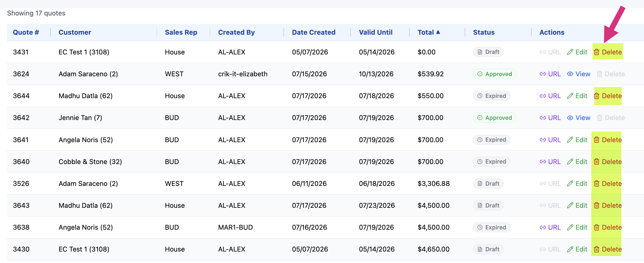Click the link URL icon for quote 3624
The image size is (644, 263).
pos(543,74)
